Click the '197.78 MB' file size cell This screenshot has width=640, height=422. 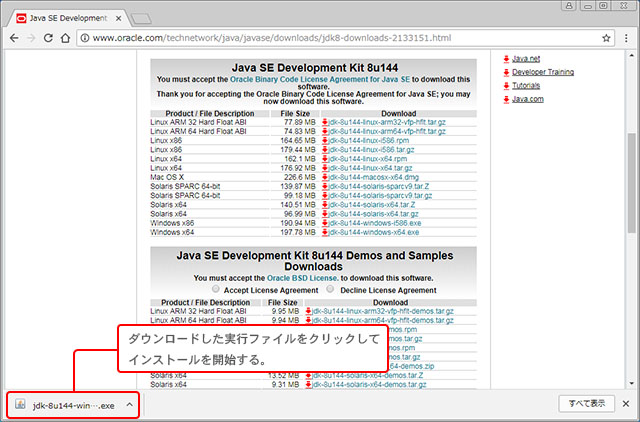[x=296, y=232]
